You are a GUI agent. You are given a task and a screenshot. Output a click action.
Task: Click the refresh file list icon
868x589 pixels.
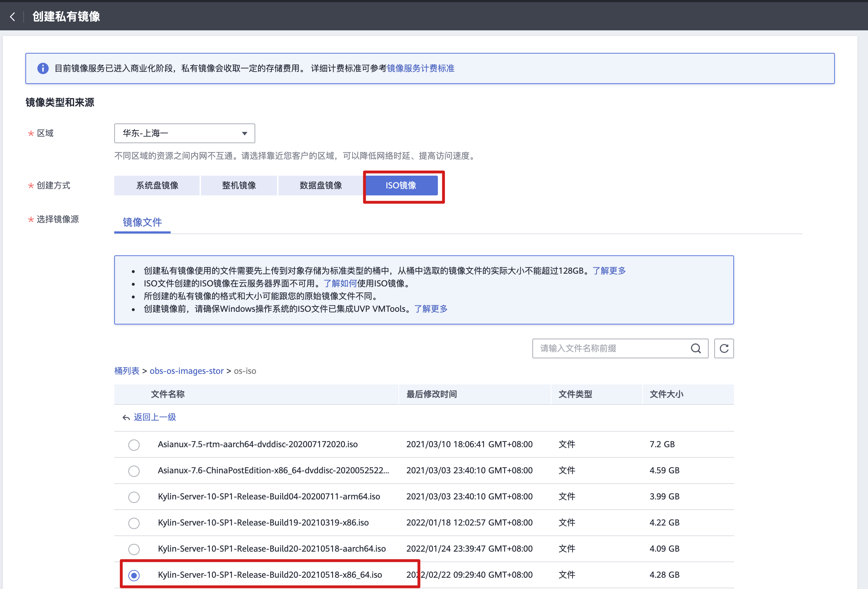(724, 348)
